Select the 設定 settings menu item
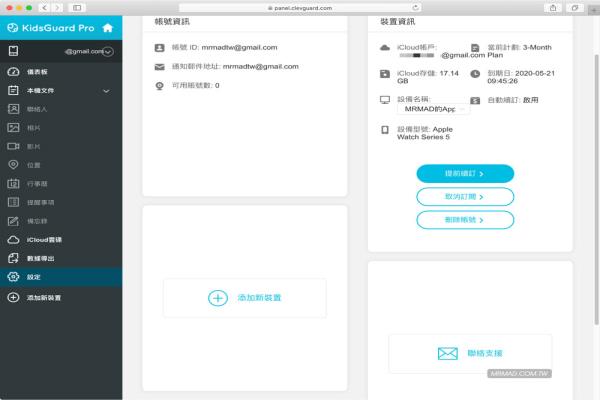Screen dimensions: 600x400 pos(61,277)
